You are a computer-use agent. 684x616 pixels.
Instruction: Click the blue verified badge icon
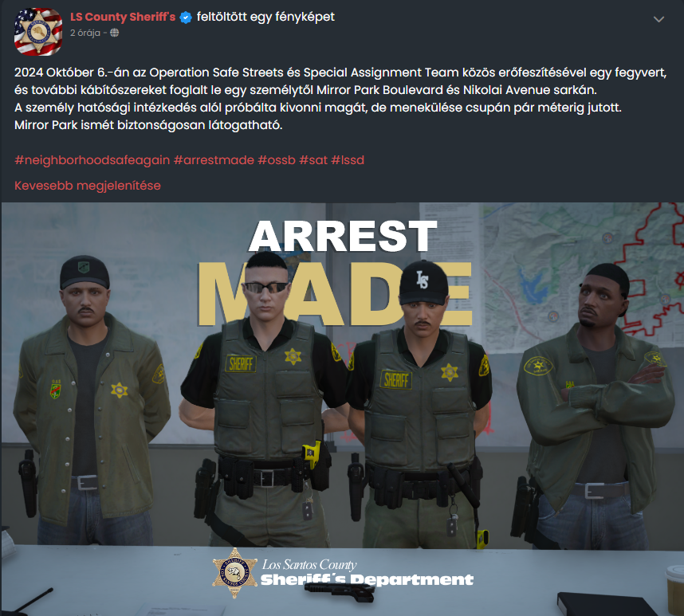point(186,18)
